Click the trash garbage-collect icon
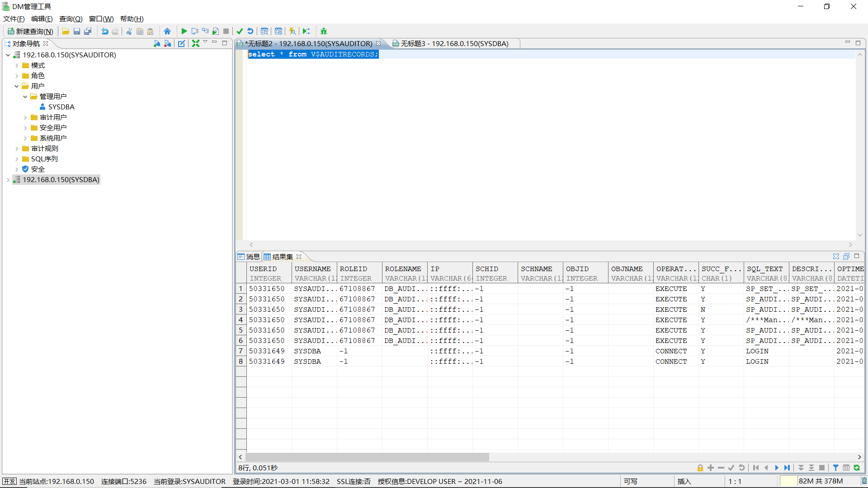Viewport: 868px width, 488px height. coord(864,481)
